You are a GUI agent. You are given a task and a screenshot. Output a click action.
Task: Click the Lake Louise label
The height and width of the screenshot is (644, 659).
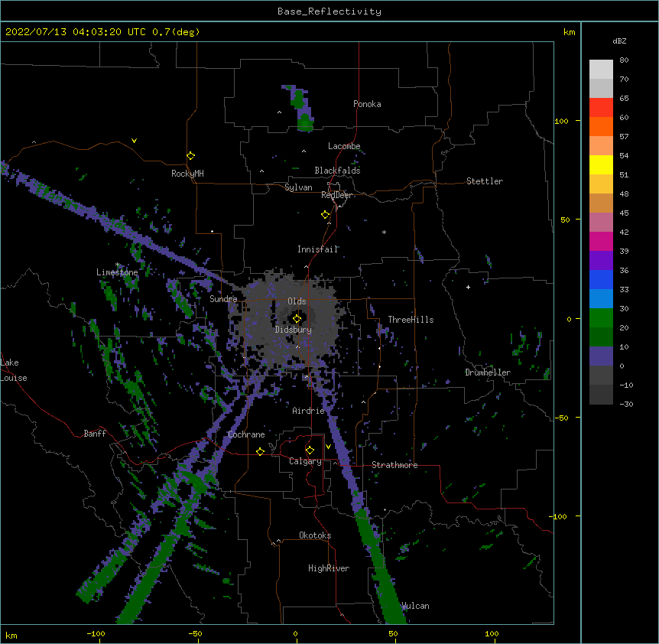[14, 370]
